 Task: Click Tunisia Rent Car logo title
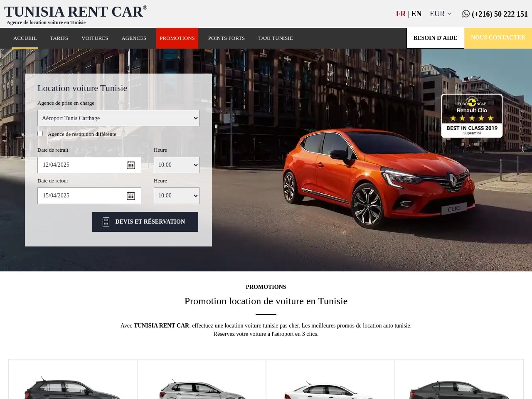click(x=75, y=12)
